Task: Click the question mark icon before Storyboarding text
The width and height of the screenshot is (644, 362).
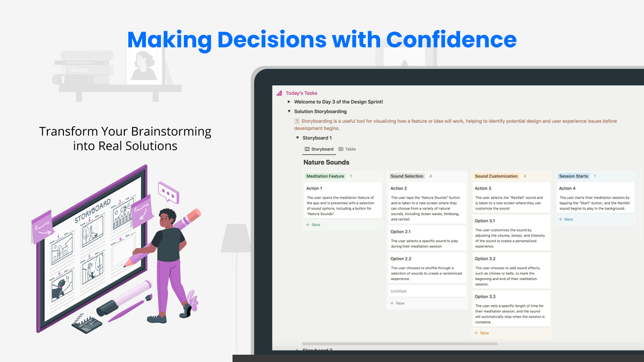Action: (x=297, y=121)
